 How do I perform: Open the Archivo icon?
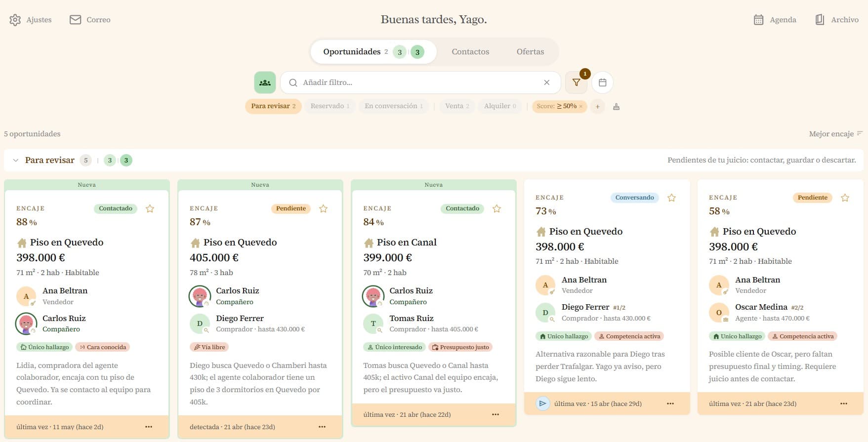[820, 20]
